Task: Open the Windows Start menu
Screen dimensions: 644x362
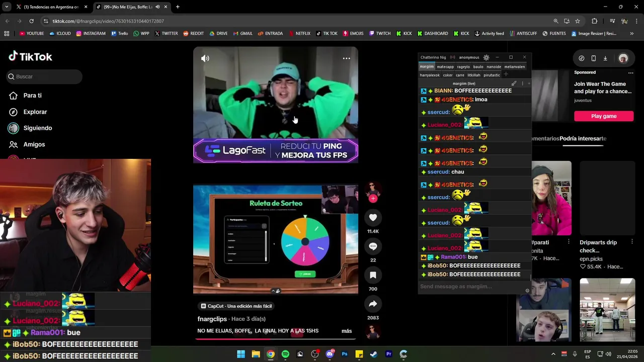Action: coord(241,354)
